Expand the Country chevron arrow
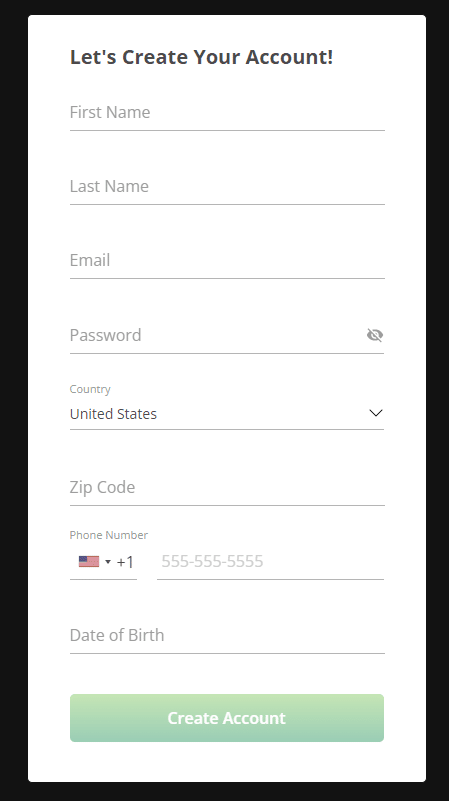 pyautogui.click(x=376, y=413)
